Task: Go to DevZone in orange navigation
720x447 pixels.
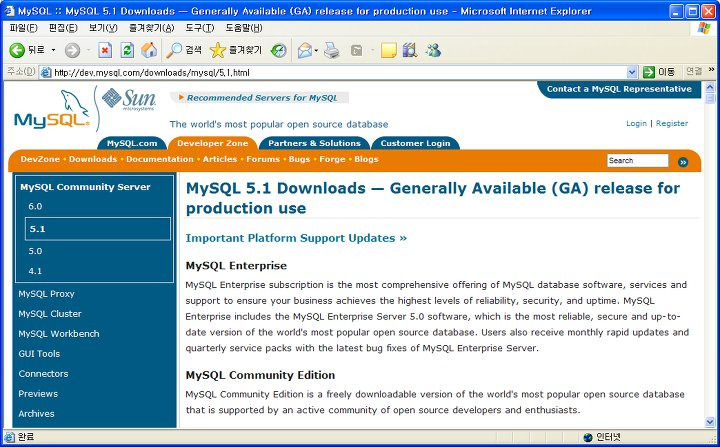Action: (x=40, y=159)
